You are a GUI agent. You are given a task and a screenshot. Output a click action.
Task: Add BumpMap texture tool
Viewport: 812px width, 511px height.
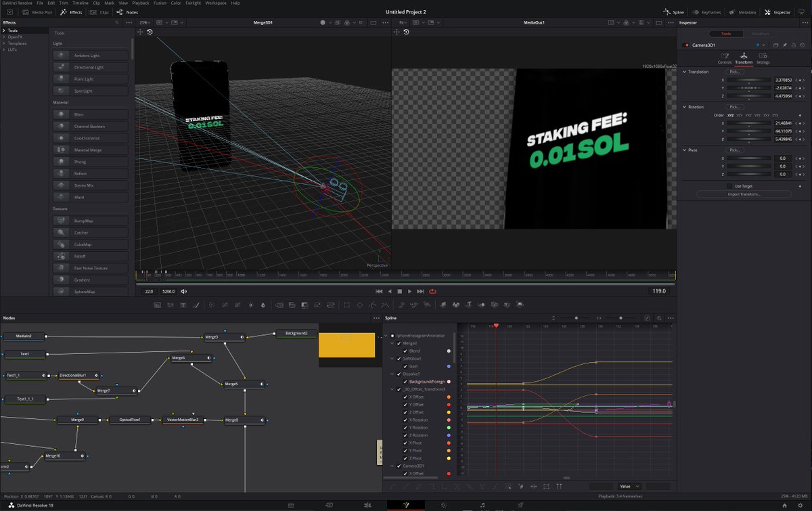[x=91, y=221]
